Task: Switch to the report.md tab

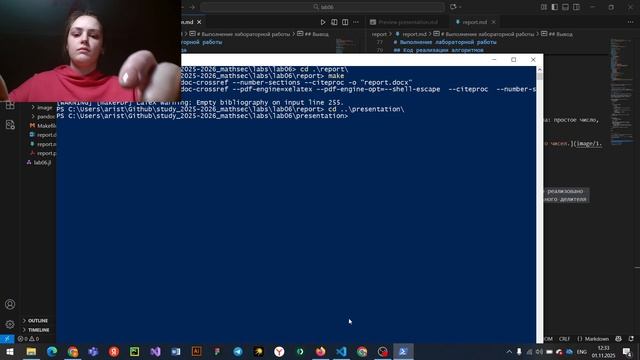Action: pos(474,22)
